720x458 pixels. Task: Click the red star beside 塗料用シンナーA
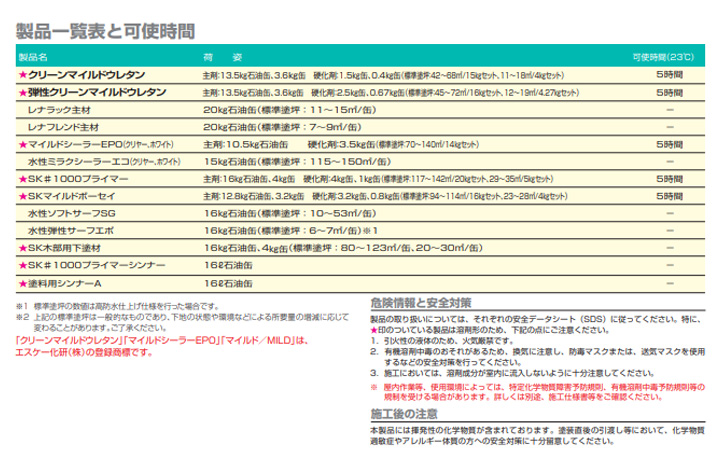point(22,283)
